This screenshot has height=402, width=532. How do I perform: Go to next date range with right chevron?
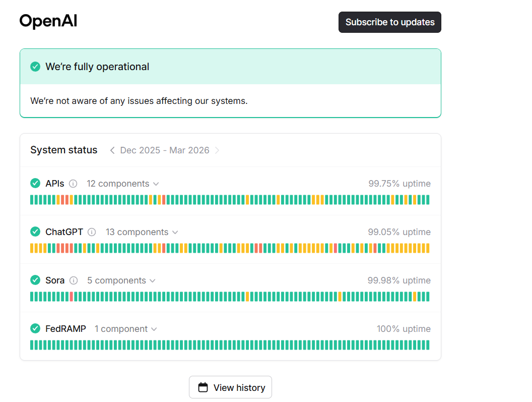(217, 150)
